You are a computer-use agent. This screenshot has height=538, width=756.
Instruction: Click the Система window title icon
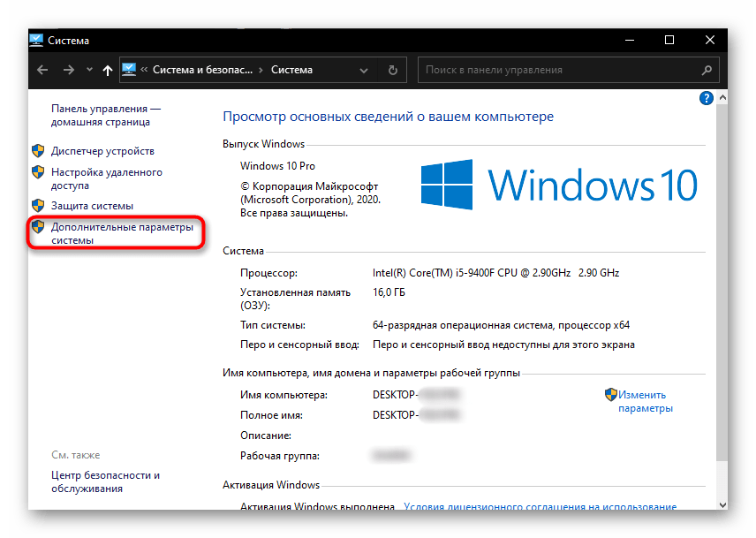pos(36,40)
